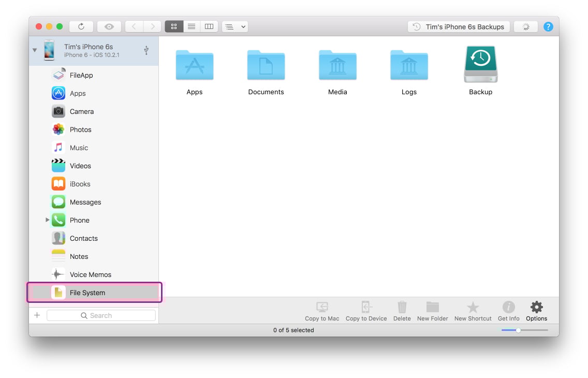Select Apps in the sidebar
This screenshot has height=378, width=588.
point(94,93)
